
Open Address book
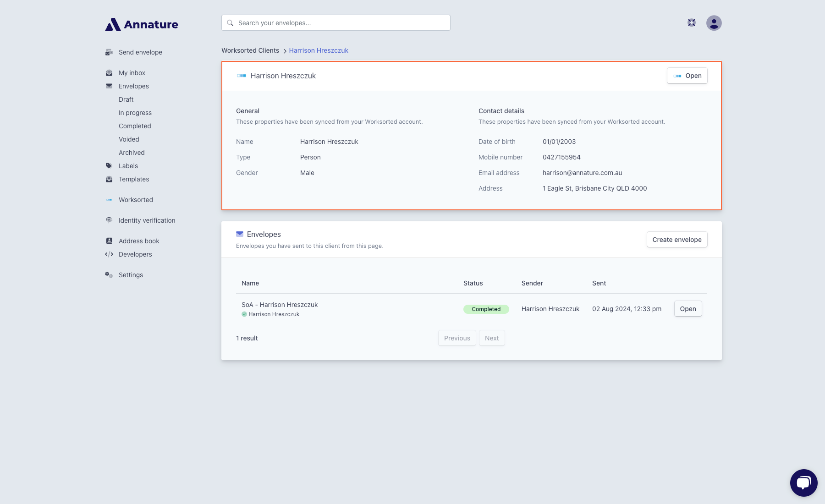pos(139,241)
